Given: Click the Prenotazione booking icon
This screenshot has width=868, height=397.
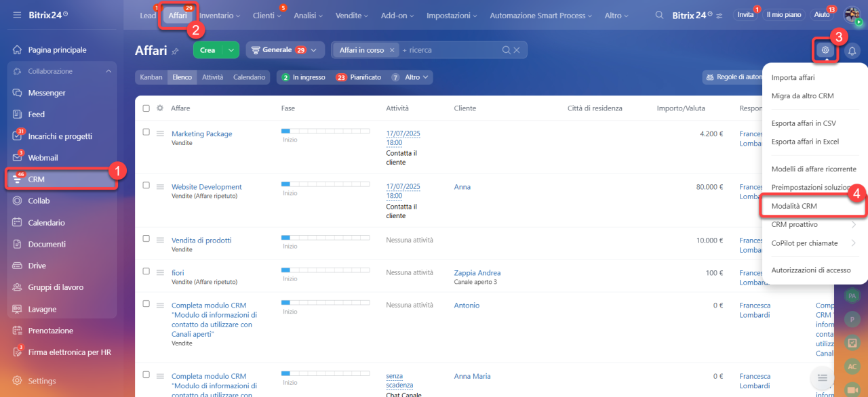Looking at the screenshot, I should [x=17, y=331].
